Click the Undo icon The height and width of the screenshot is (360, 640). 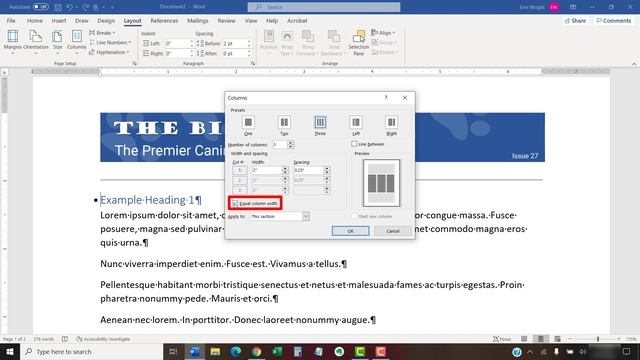pos(69,7)
